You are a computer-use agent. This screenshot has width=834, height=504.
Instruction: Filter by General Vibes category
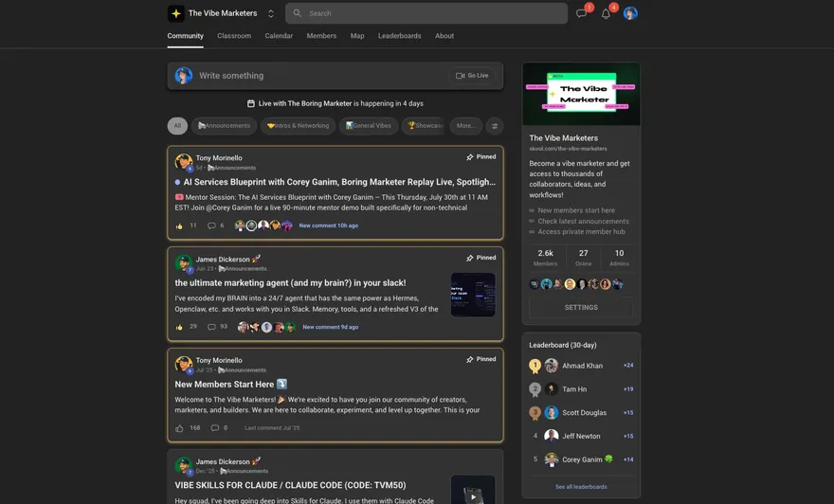369,125
